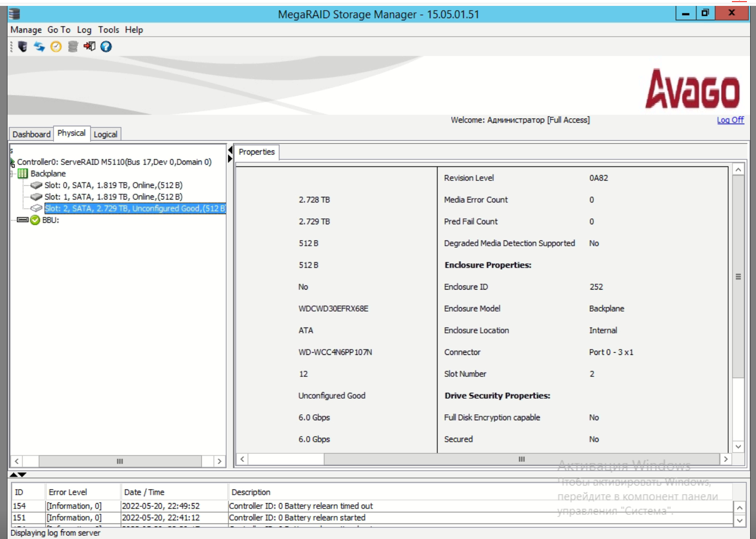
Task: Select Slot 2 Unconfigured Good drive
Action: pos(135,208)
